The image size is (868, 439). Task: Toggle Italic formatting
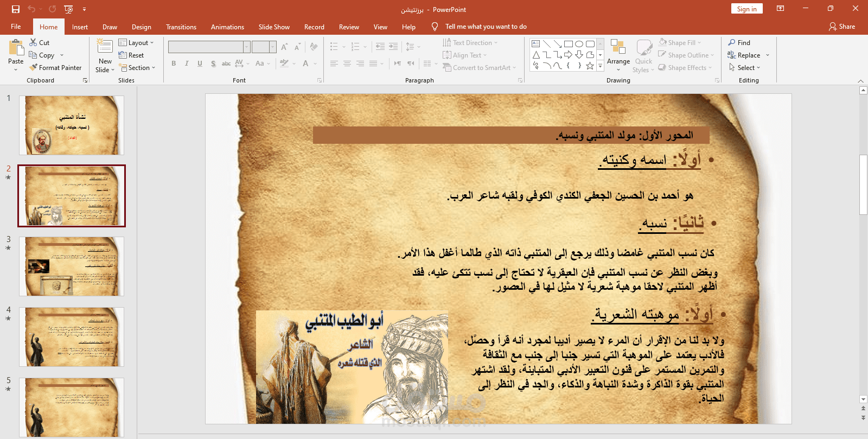coord(187,63)
